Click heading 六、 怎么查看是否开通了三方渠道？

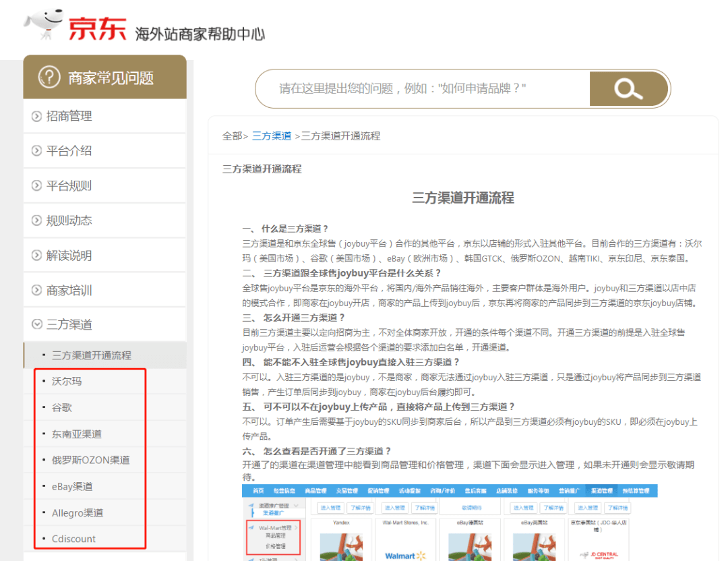click(x=317, y=451)
